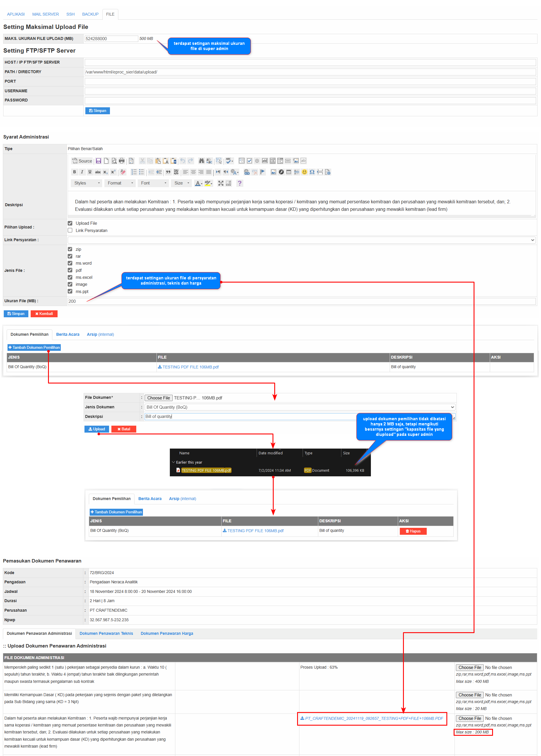Image resolution: width=541 pixels, height=756 pixels.
Task: Open the language dropdown in the editor toolbar
Action: coord(235,172)
